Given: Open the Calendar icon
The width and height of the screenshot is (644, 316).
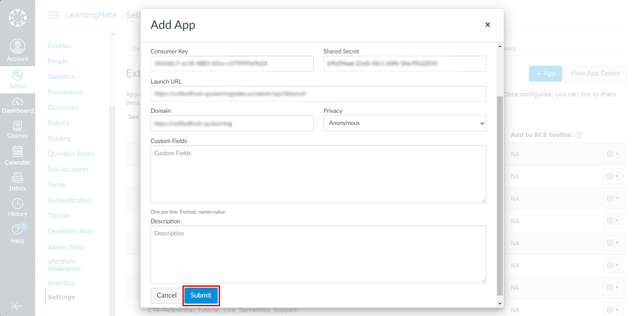Looking at the screenshot, I should coord(17,151).
